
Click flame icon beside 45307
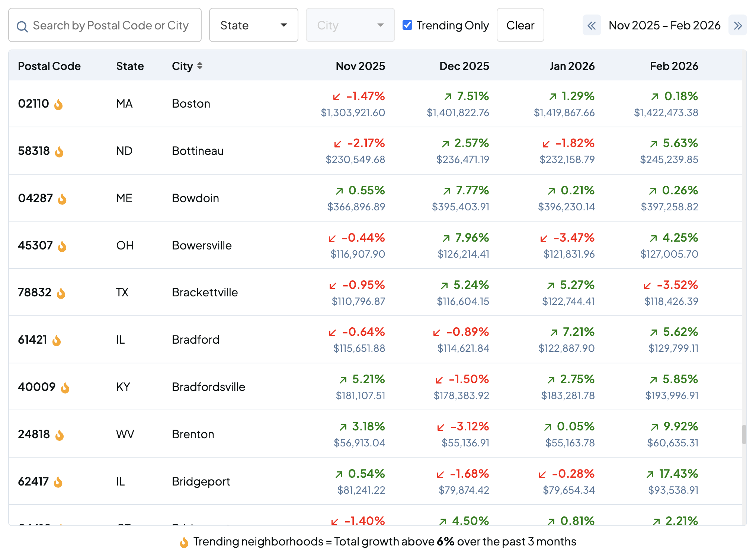coord(62,246)
